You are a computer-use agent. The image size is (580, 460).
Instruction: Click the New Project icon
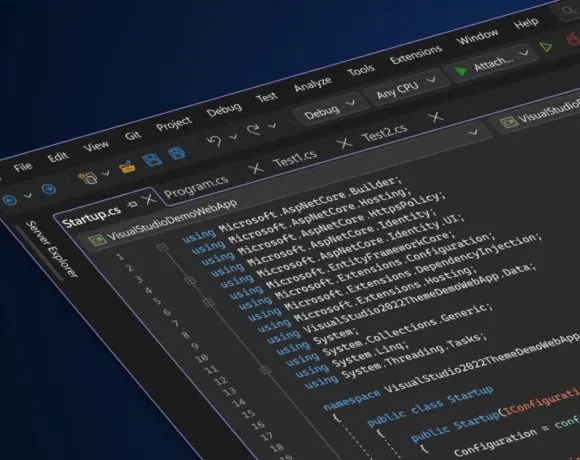click(88, 177)
